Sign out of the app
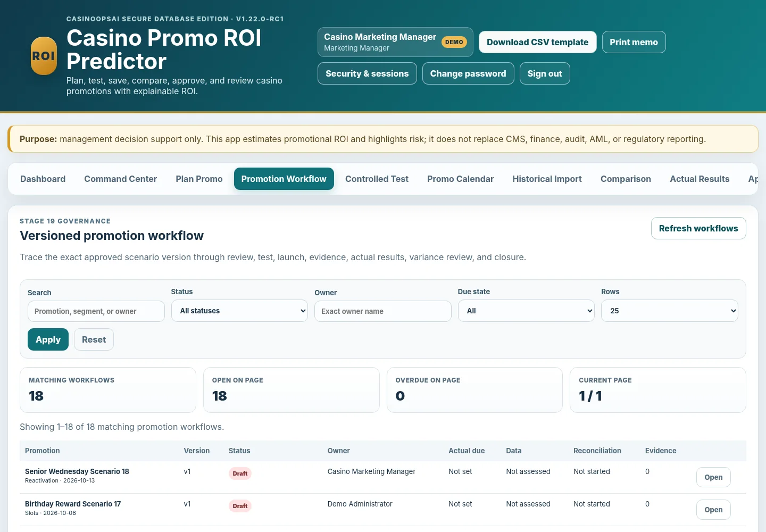The image size is (766, 532). click(x=545, y=73)
